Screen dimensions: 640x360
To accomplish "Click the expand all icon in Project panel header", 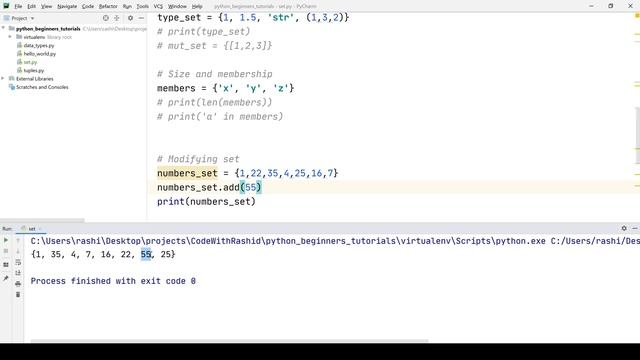I will pyautogui.click(x=117, y=18).
